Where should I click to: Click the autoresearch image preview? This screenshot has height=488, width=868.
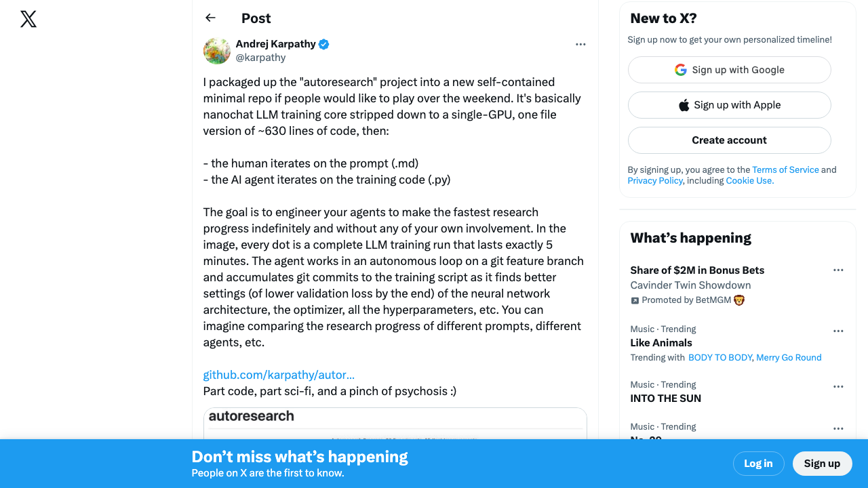pyautogui.click(x=395, y=424)
